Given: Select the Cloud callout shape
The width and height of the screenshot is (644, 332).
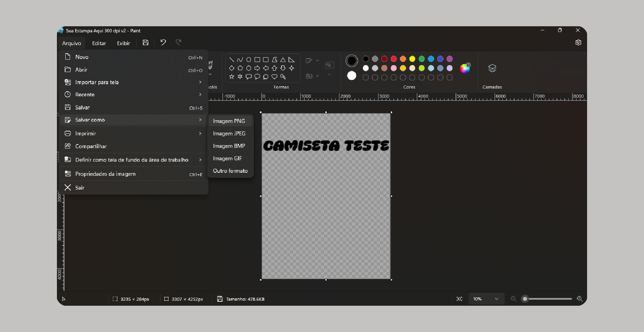Looking at the screenshot, I should [266, 77].
